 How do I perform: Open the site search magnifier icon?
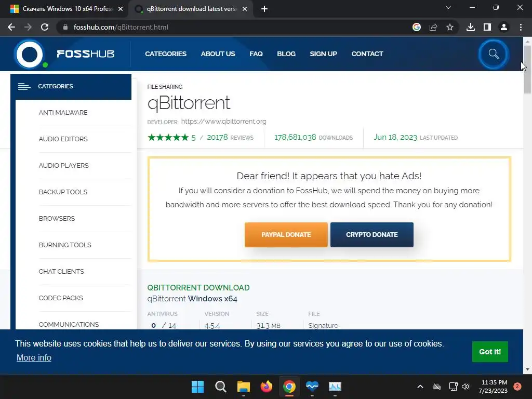pos(494,54)
